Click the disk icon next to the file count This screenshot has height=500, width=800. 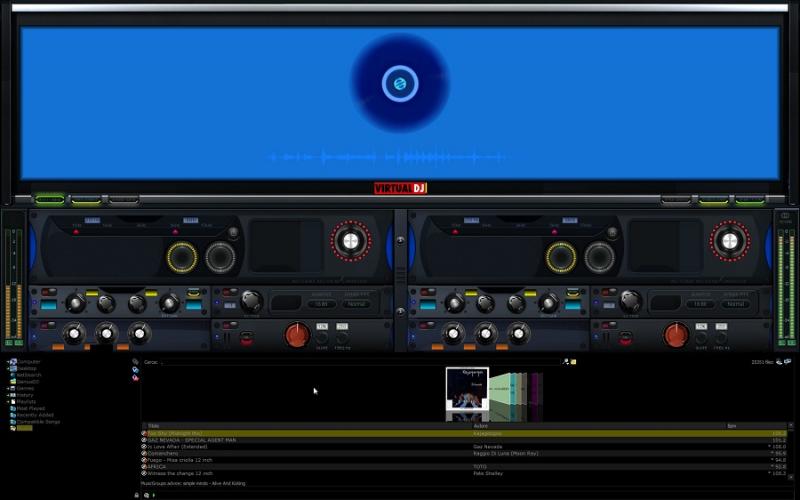[x=779, y=362]
